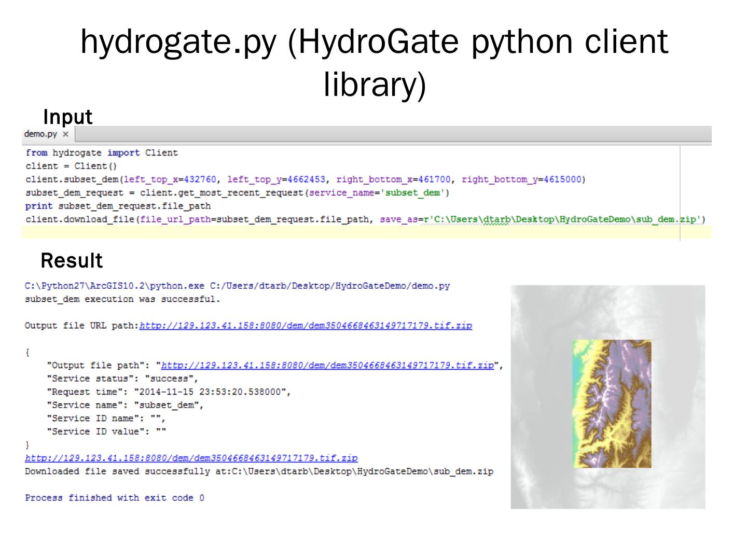This screenshot has width=747, height=560.
Task: Click the client.subset_dem call line
Action: (305, 179)
